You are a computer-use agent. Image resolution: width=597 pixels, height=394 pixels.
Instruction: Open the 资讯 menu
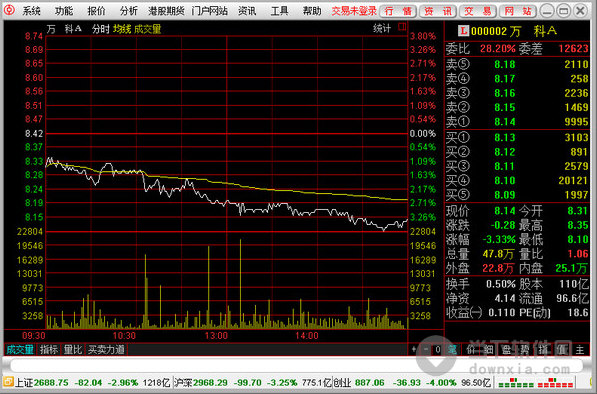(247, 11)
